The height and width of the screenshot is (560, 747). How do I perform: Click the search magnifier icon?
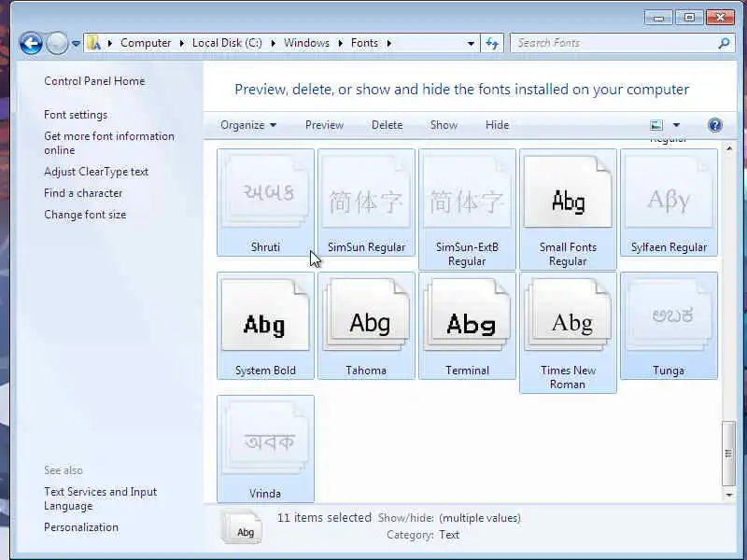point(724,43)
